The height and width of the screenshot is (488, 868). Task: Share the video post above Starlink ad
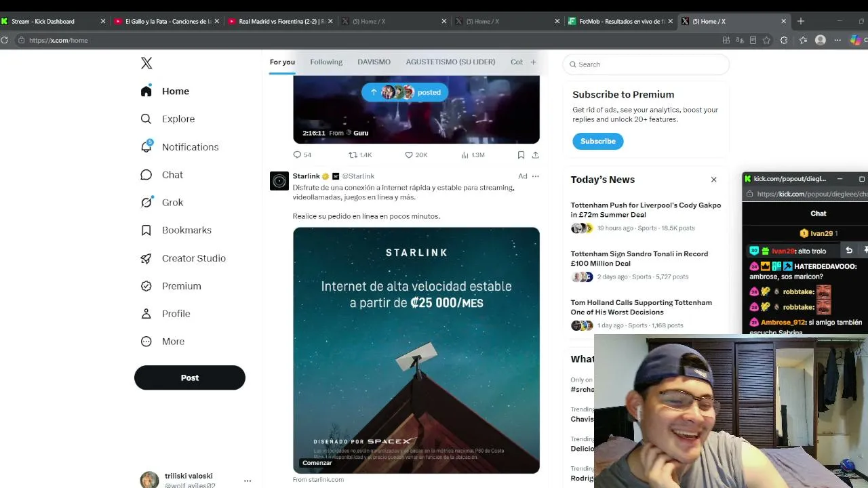point(535,155)
